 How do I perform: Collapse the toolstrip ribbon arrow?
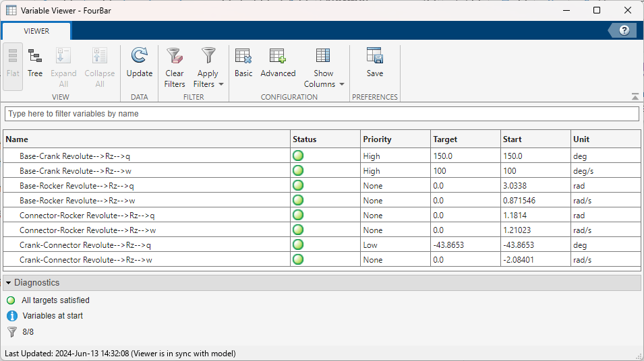635,96
